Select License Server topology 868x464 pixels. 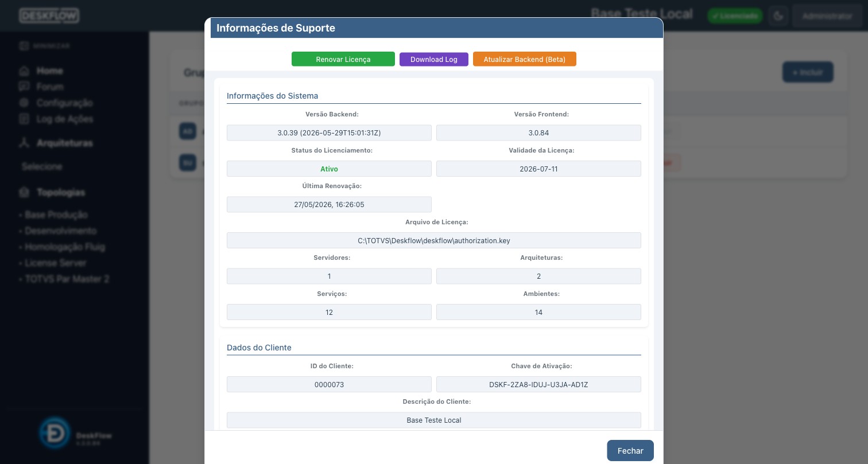[x=56, y=263]
